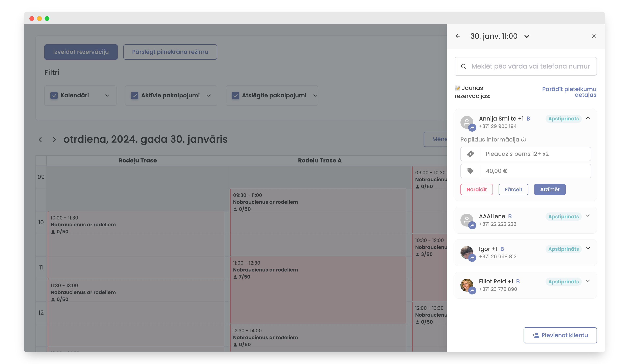Expand Elliot Reid's reservation entry
The height and width of the screenshot is (364, 629).
pyautogui.click(x=588, y=281)
